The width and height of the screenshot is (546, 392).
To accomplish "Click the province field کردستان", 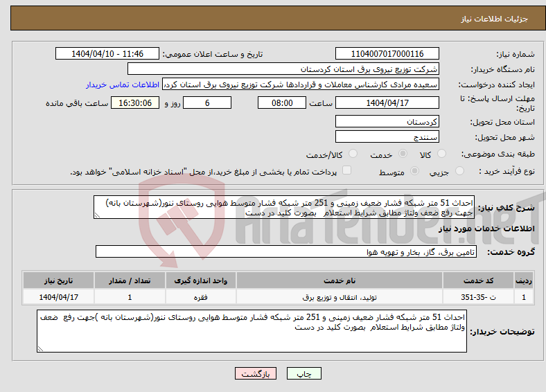I will click(x=387, y=121).
